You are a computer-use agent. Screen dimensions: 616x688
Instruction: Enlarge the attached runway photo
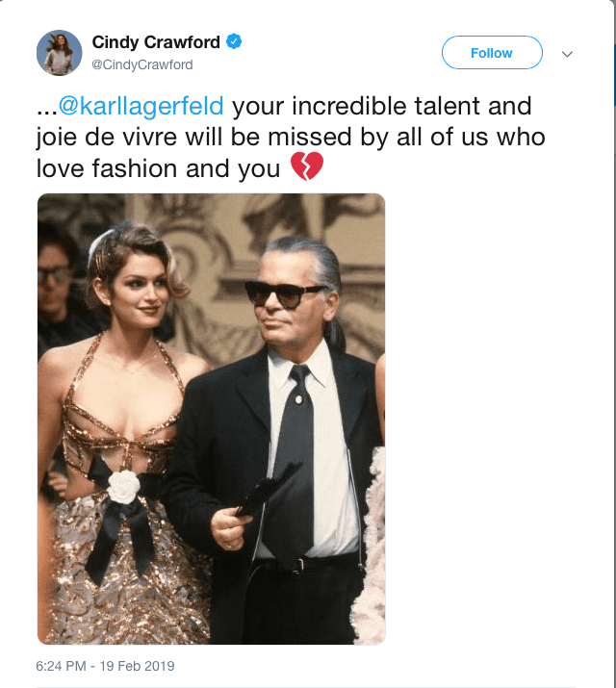211,419
